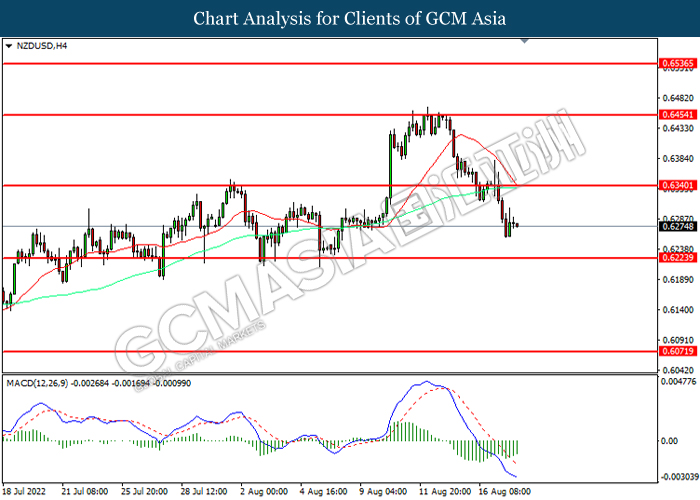The height and width of the screenshot is (500, 700).
Task: Click the MACD -0.003039 scale value
Action: pyautogui.click(x=679, y=477)
